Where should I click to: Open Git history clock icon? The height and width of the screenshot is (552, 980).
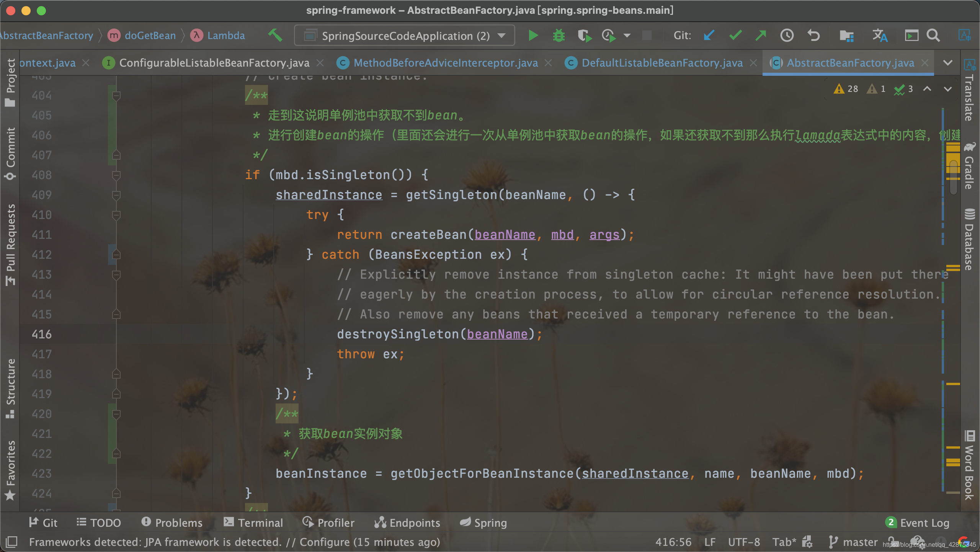point(787,36)
